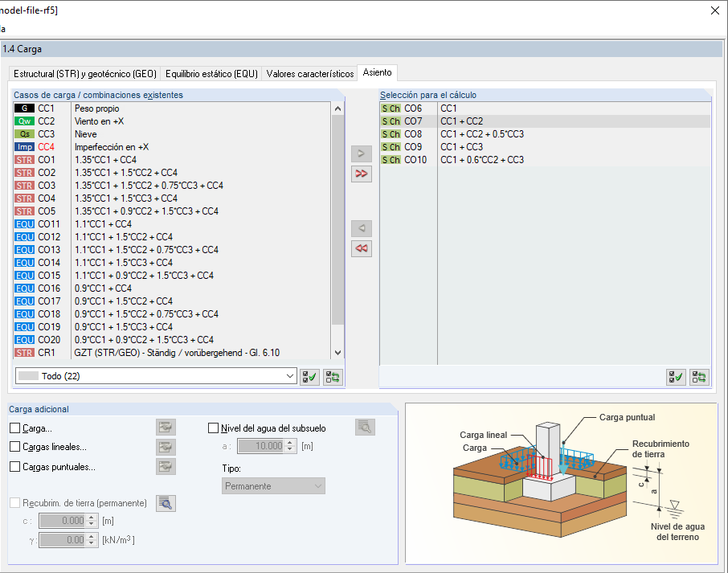This screenshot has width=728, height=573.
Task: Click the foundation load illustration image
Action: (x=562, y=483)
